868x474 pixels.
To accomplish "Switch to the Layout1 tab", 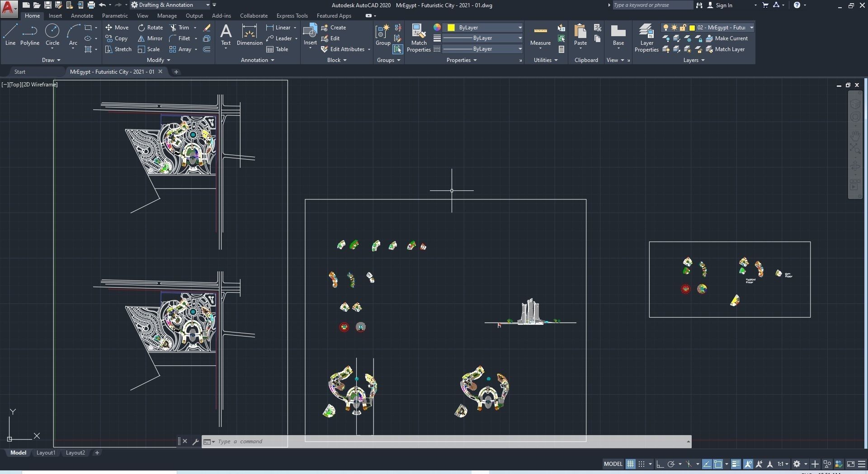I will (46, 453).
